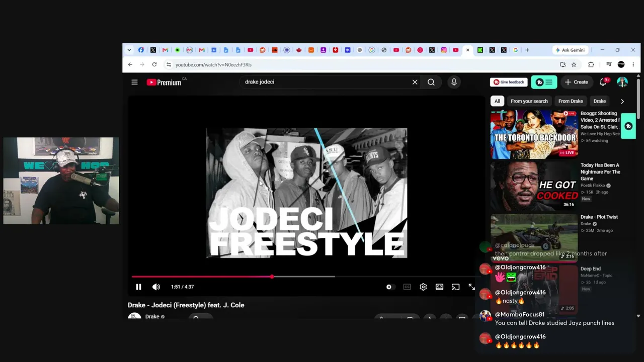Visit the Poetik Flakko channel
Image resolution: width=644 pixels, height=362 pixels.
click(593, 186)
